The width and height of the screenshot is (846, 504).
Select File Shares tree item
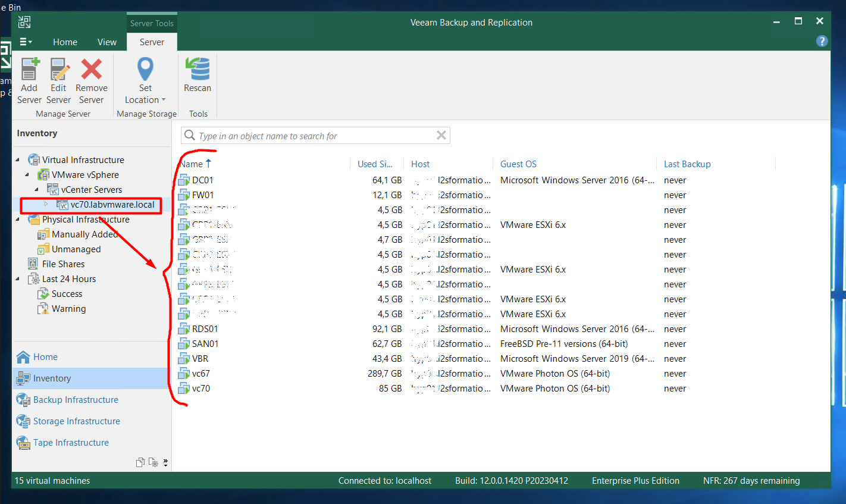pos(63,264)
